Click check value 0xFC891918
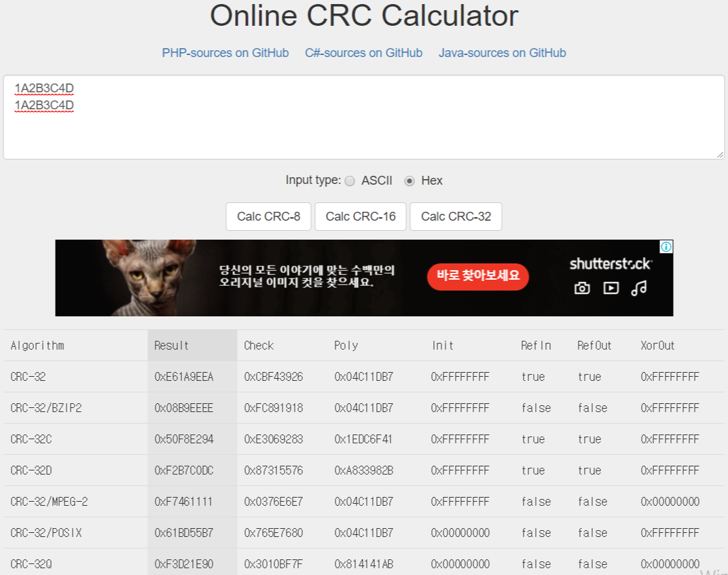Image resolution: width=728 pixels, height=575 pixels. coord(274,408)
